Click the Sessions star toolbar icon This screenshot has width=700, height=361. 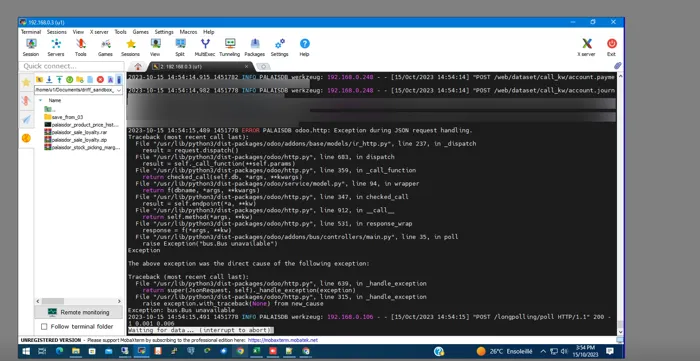pyautogui.click(x=130, y=47)
